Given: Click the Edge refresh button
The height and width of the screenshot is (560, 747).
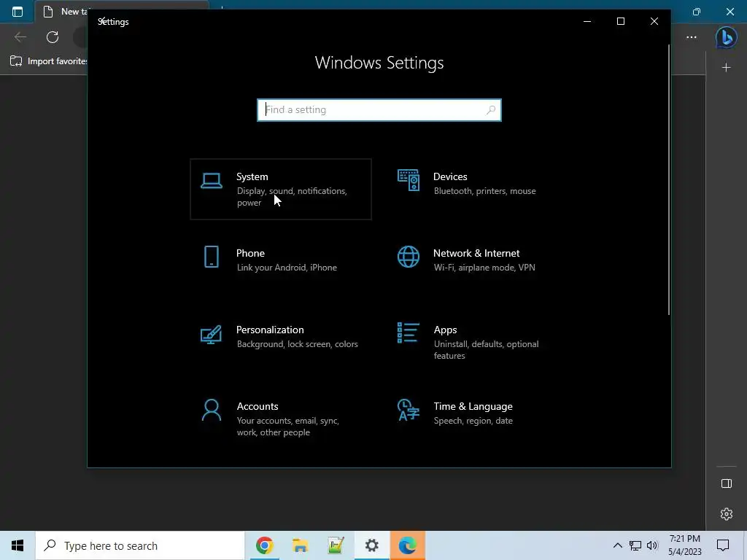Looking at the screenshot, I should point(53,37).
